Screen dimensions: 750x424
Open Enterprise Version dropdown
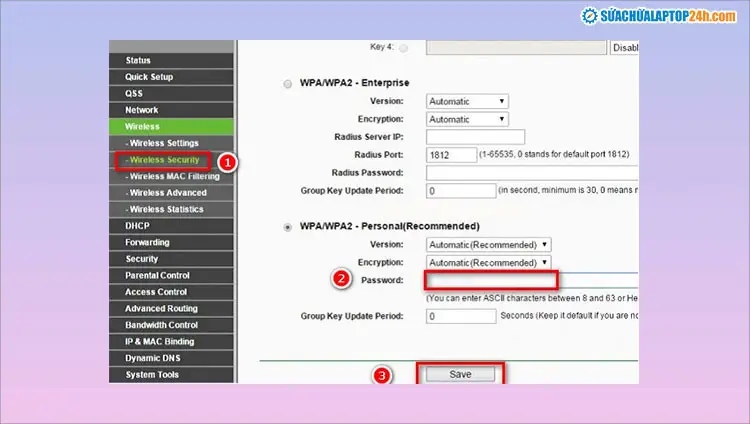[x=467, y=101]
